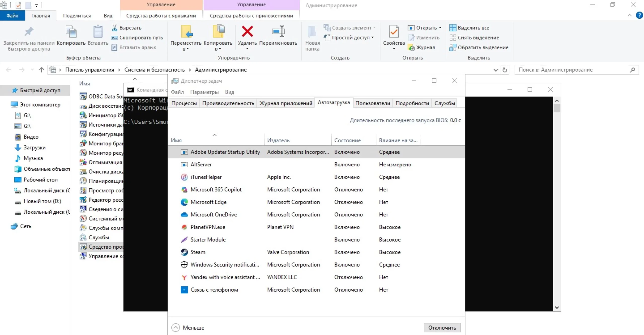Switch to the Производительность tab
Viewport: 644px width, 335px height.
[228, 103]
